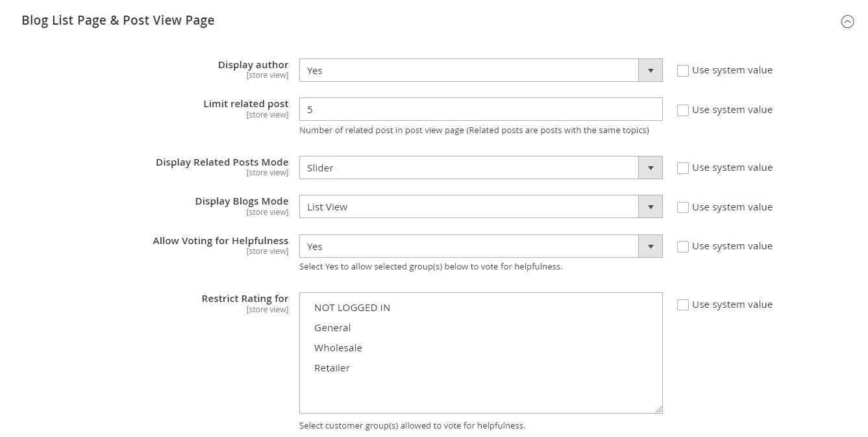Check Use system value for Allow Voting
The image size is (868, 437).
[683, 247]
